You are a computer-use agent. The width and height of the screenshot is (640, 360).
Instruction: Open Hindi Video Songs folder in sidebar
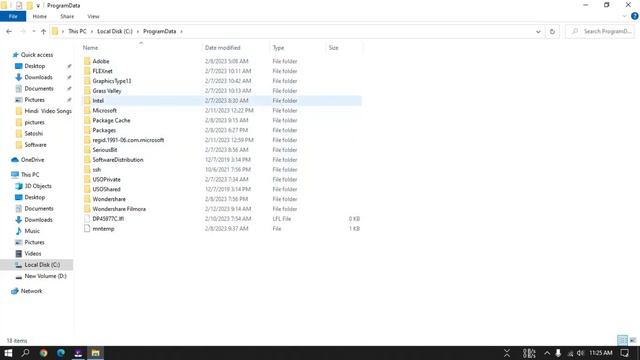(x=48, y=111)
